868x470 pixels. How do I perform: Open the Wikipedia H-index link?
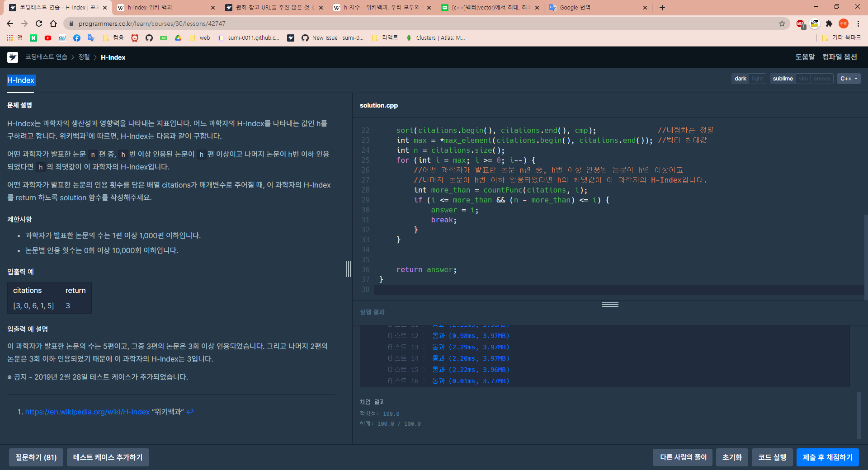tap(87, 412)
